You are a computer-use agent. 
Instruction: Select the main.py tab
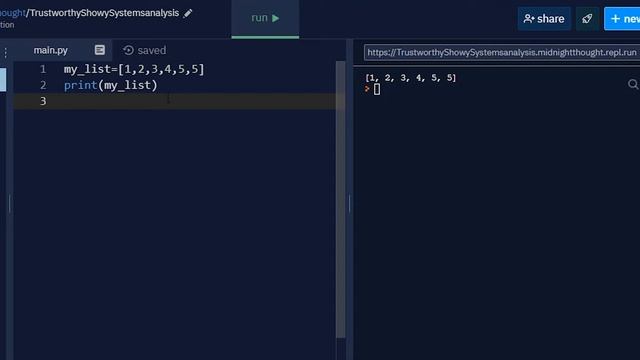[51, 50]
